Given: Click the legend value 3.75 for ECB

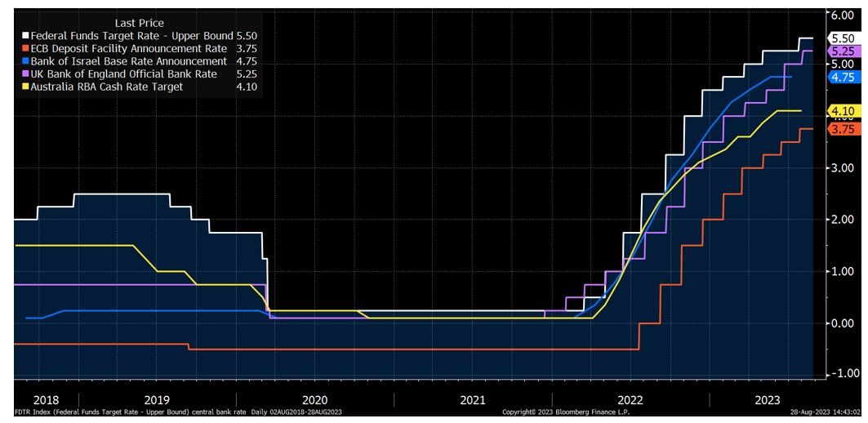Looking at the screenshot, I should 247,49.
